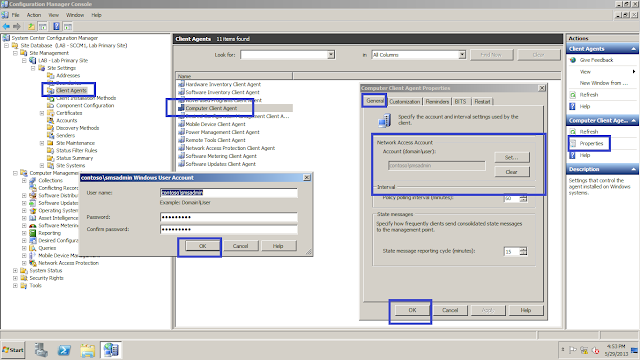This screenshot has width=640, height=360.
Task: Click Refresh icon under Client Agents actions
Action: click(573, 95)
